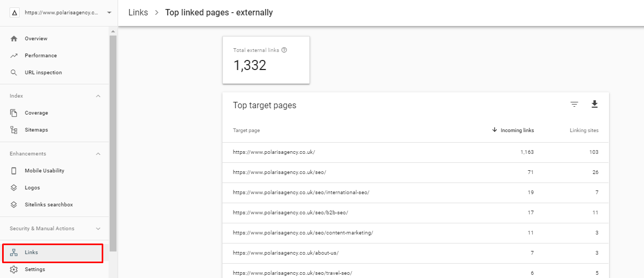644x278 pixels.
Task: Open the table filter icon
Action: (x=574, y=105)
